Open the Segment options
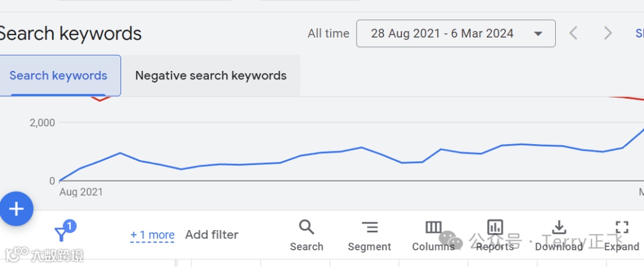The image size is (644, 267). coord(370,227)
